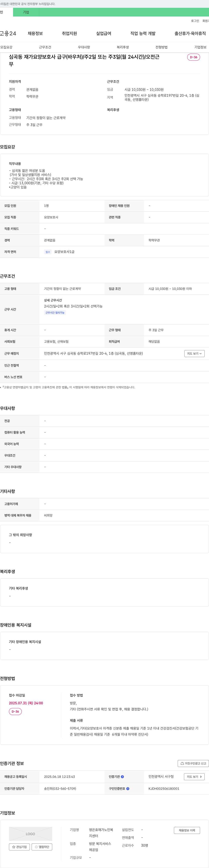
Task: Click the siren icon in 거짓구인광고 신고
Action: coord(182,763)
